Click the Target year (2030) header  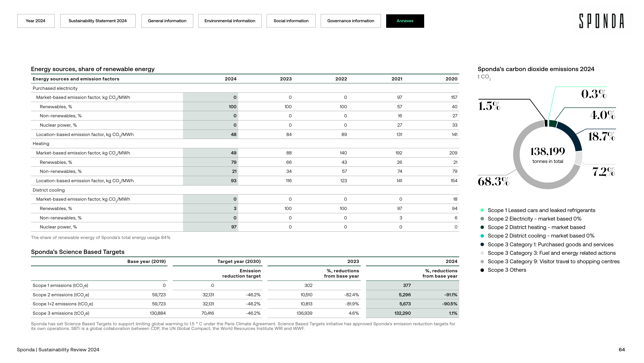(239, 262)
